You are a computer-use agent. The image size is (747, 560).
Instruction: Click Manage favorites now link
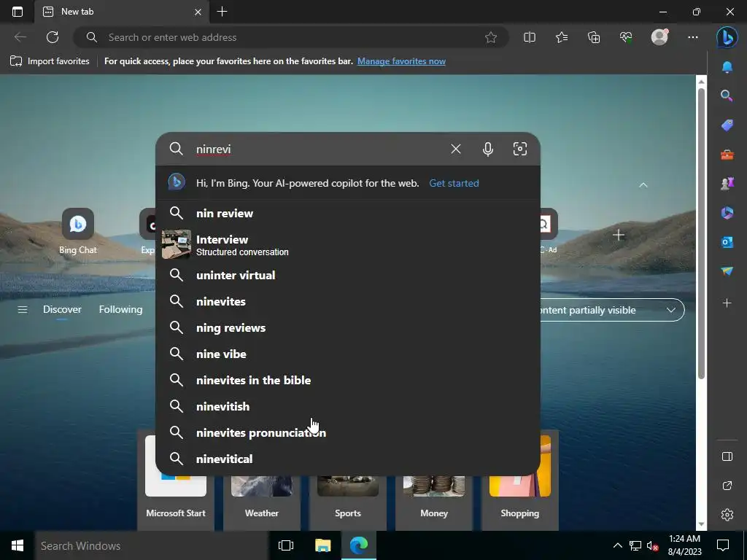click(401, 61)
